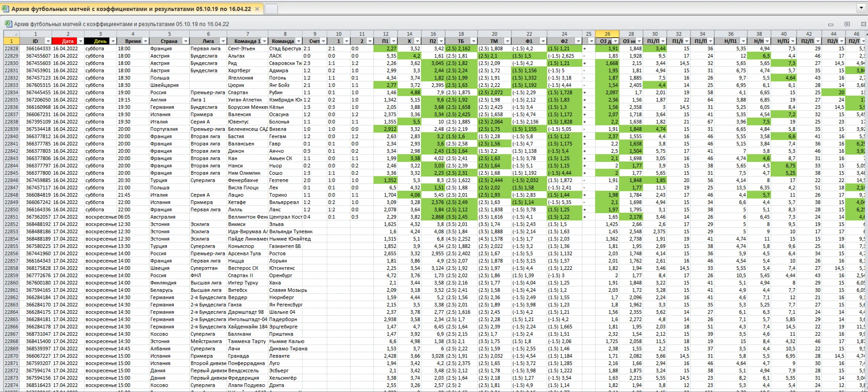The height and width of the screenshot is (392, 868).
Task: Open the ТБ column filter dropdown
Action: pos(473,41)
